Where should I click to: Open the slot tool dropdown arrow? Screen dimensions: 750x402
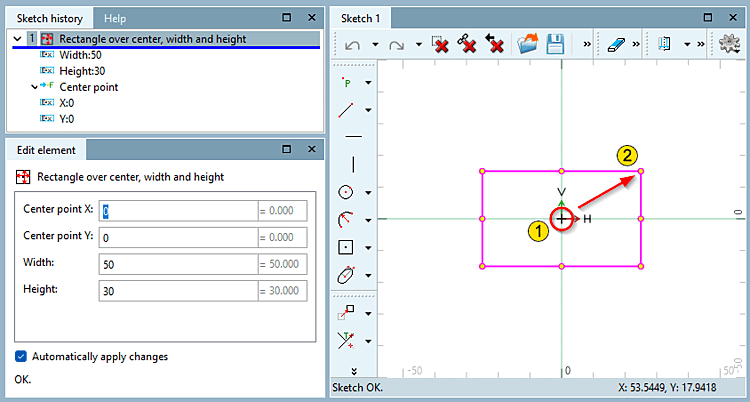click(x=368, y=276)
